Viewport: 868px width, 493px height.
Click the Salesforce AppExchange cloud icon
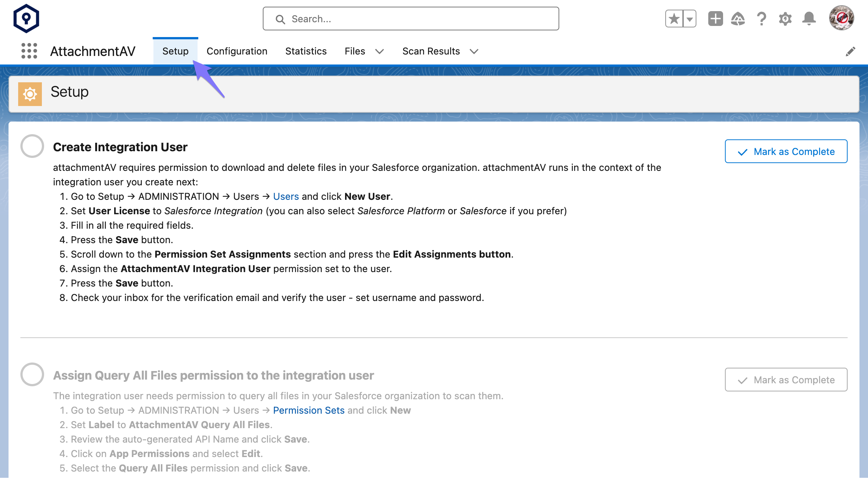tap(738, 19)
